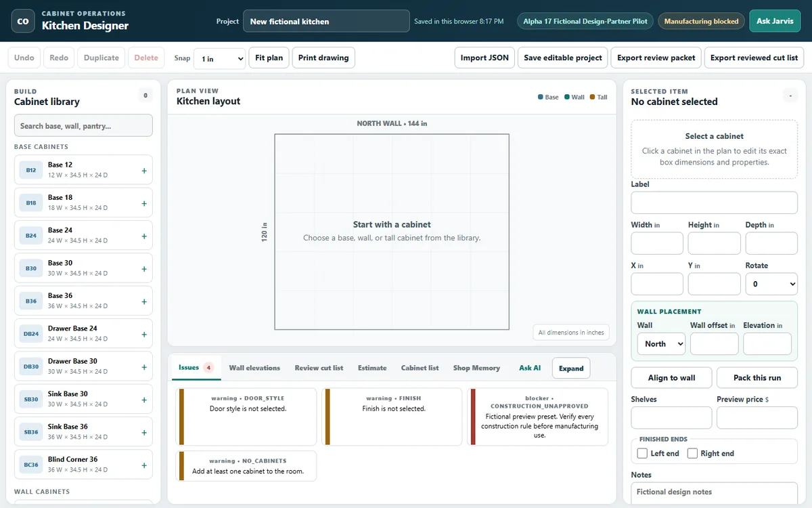Open the Snap increment dropdown
The image size is (812, 508).
pos(220,59)
